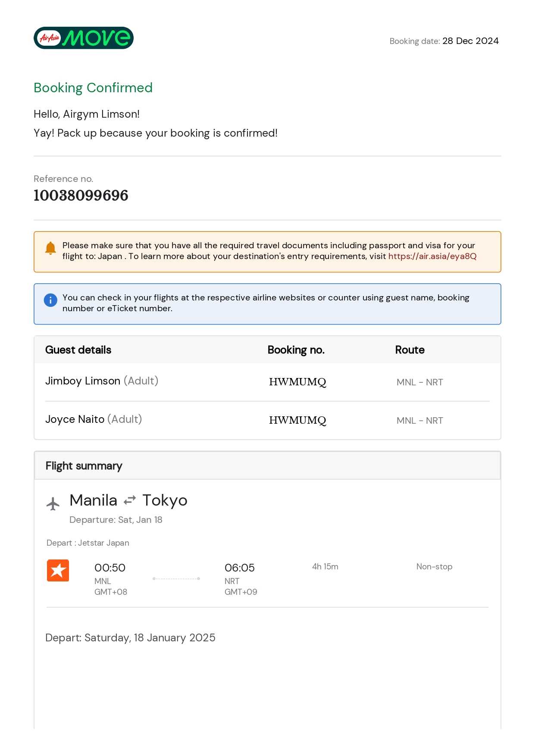This screenshot has width=535, height=756.
Task: Click the Flight summary section header
Action: tap(84, 466)
